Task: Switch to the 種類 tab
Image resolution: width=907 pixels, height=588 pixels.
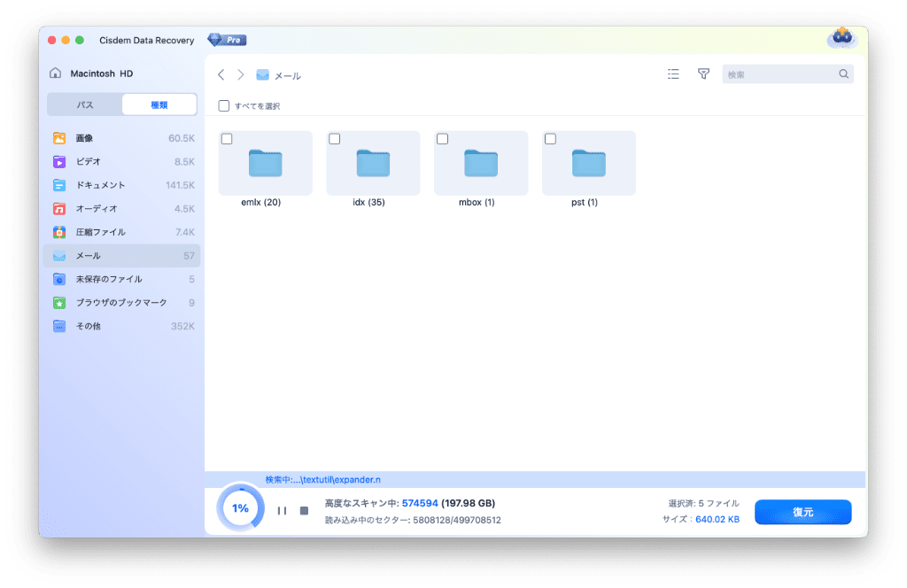Action: tap(159, 104)
